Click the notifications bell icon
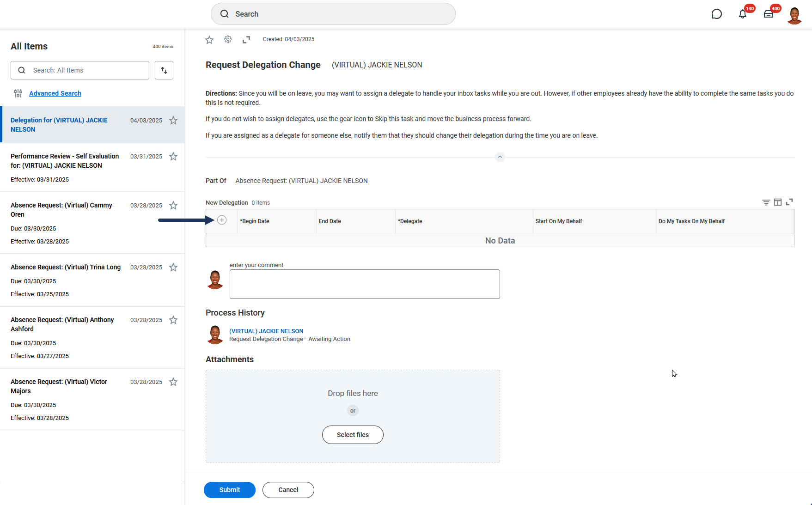The height and width of the screenshot is (505, 812). pos(742,14)
